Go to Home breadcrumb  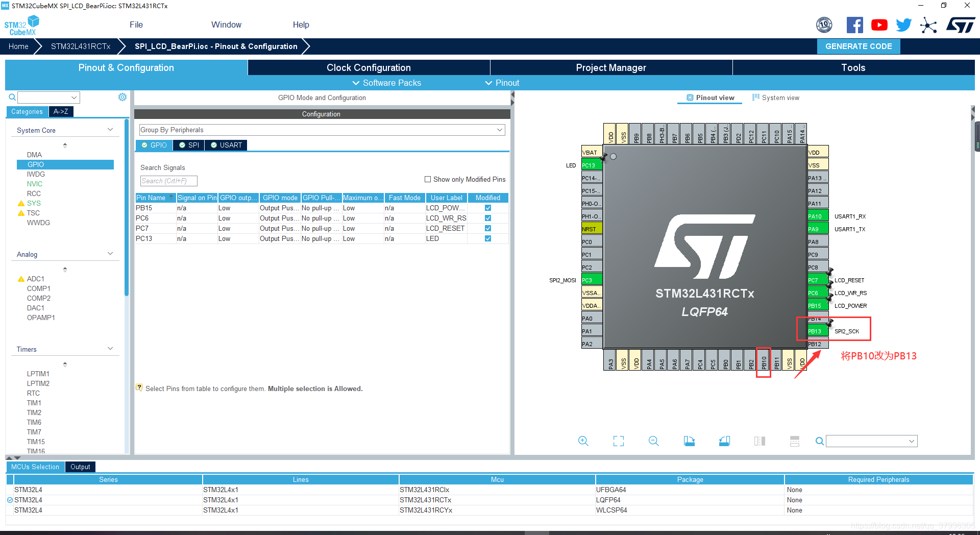tap(18, 46)
